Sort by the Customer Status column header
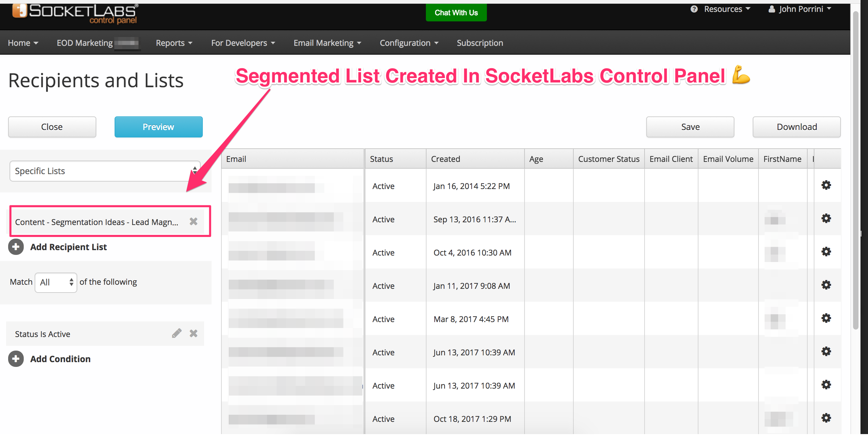This screenshot has height=448, width=868. pyautogui.click(x=609, y=159)
